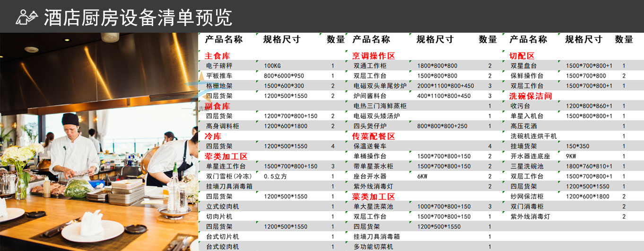Select the 切配区 section heading
644x251 pixels.
coord(522,56)
